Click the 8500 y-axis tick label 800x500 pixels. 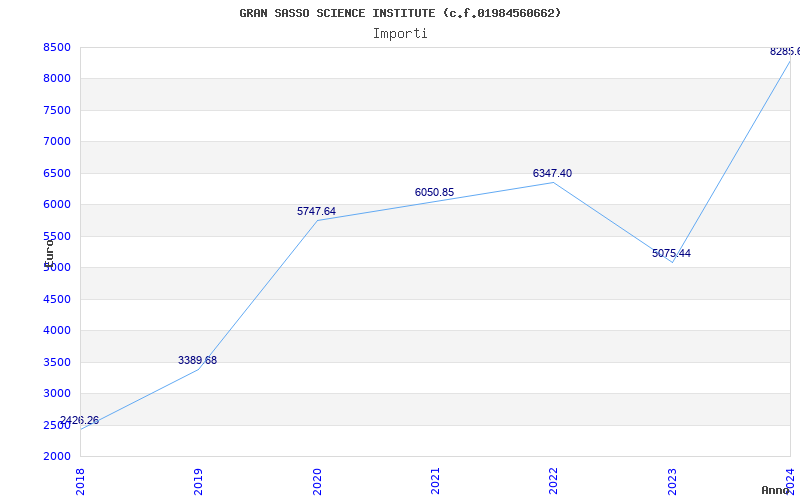[57, 47]
